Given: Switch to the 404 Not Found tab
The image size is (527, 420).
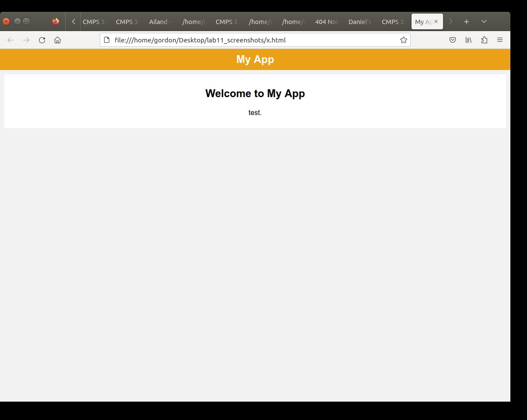Looking at the screenshot, I should [x=326, y=21].
